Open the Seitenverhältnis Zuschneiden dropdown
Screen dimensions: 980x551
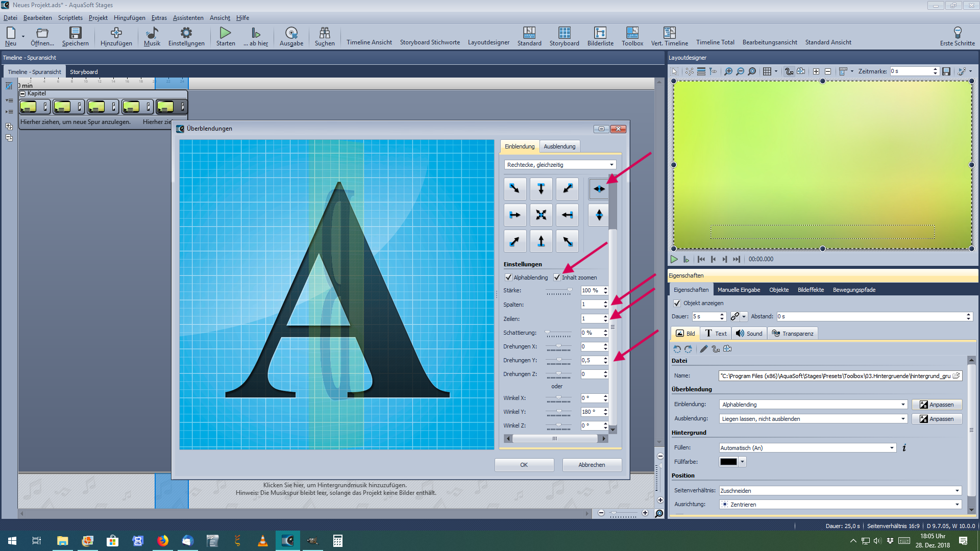pos(840,491)
